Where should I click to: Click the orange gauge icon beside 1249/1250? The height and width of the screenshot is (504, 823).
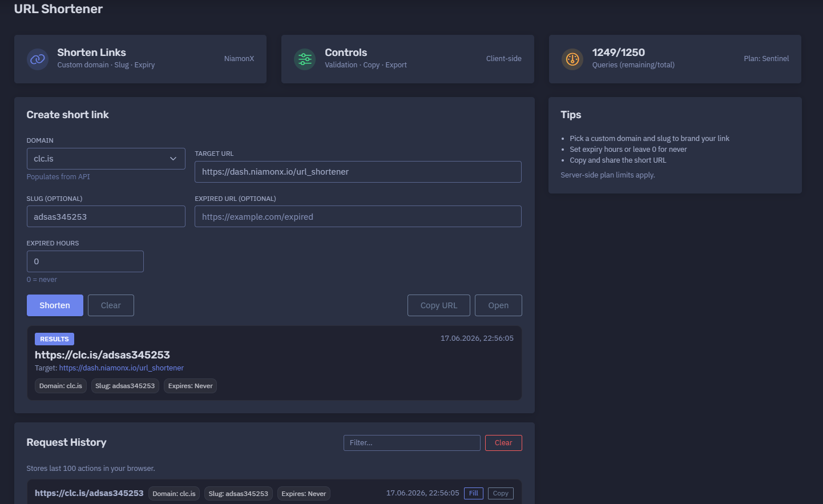[572, 59]
